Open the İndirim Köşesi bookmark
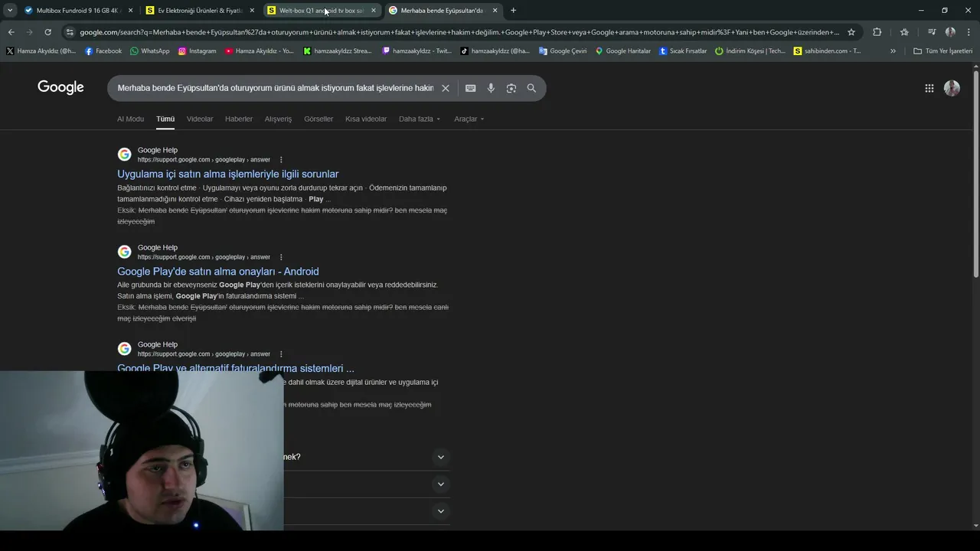 (x=750, y=51)
